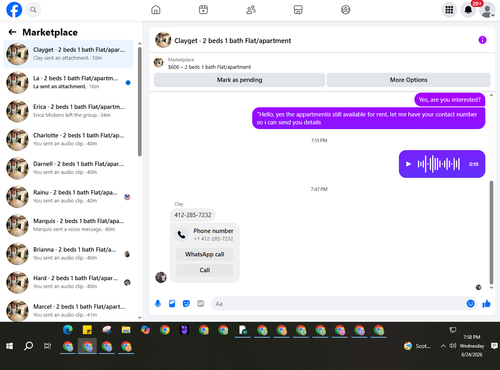Open the Darnell conversation
The width and height of the screenshot is (500, 370).
68,168
